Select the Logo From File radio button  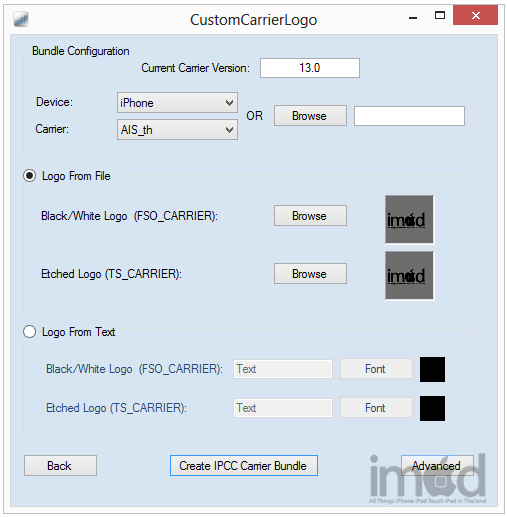tap(30, 176)
